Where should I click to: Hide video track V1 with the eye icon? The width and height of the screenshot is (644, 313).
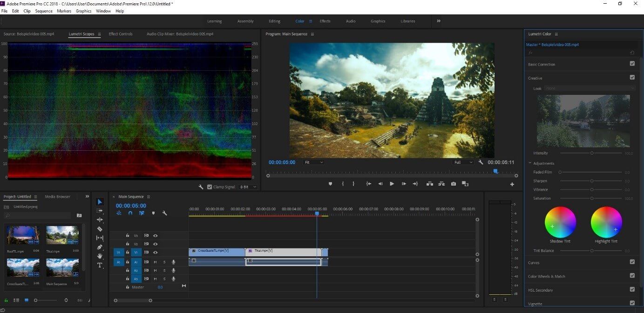click(x=156, y=252)
